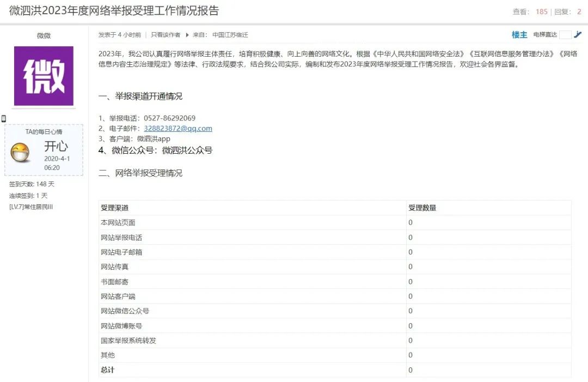Open the 微微 username profile link

click(44, 36)
